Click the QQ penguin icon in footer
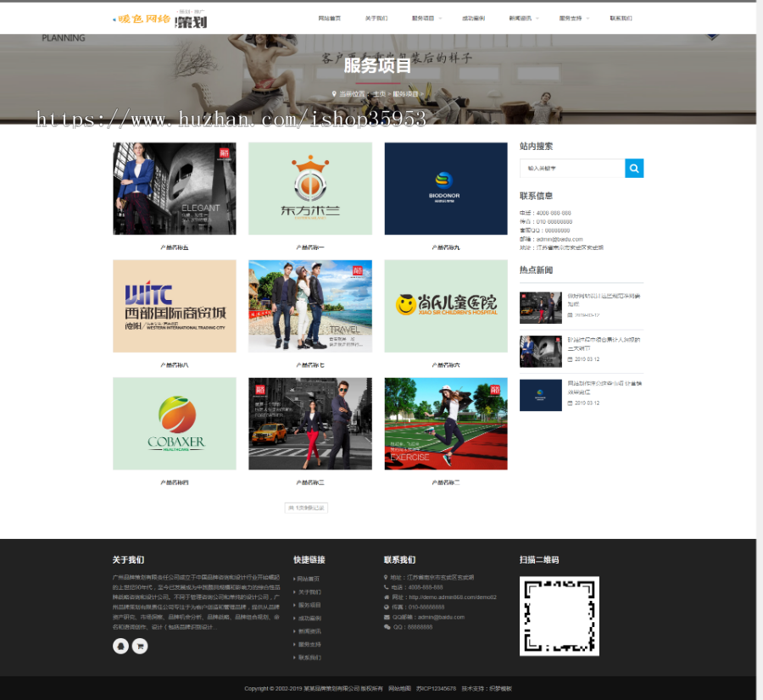The image size is (763, 700). [120, 646]
